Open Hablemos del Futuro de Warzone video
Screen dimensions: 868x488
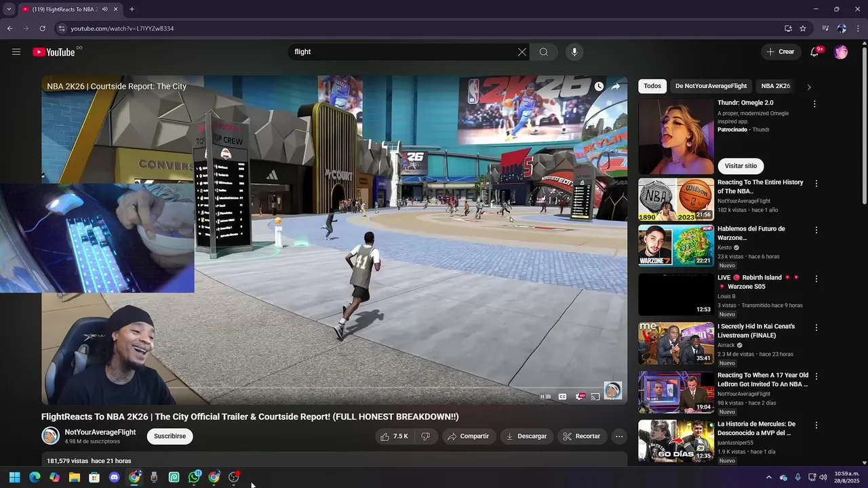pyautogui.click(x=676, y=246)
